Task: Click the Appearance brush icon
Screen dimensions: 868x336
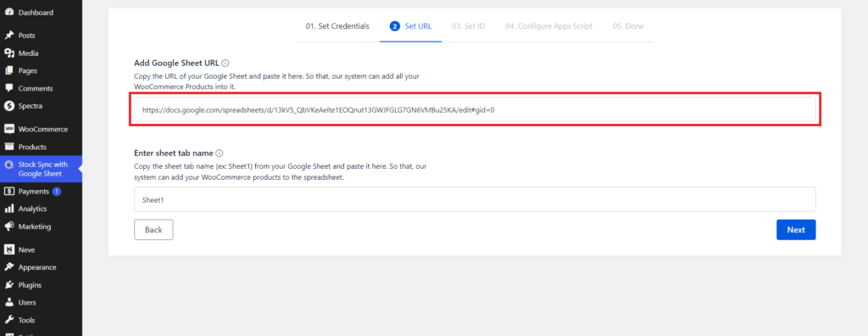Action: coord(8,267)
